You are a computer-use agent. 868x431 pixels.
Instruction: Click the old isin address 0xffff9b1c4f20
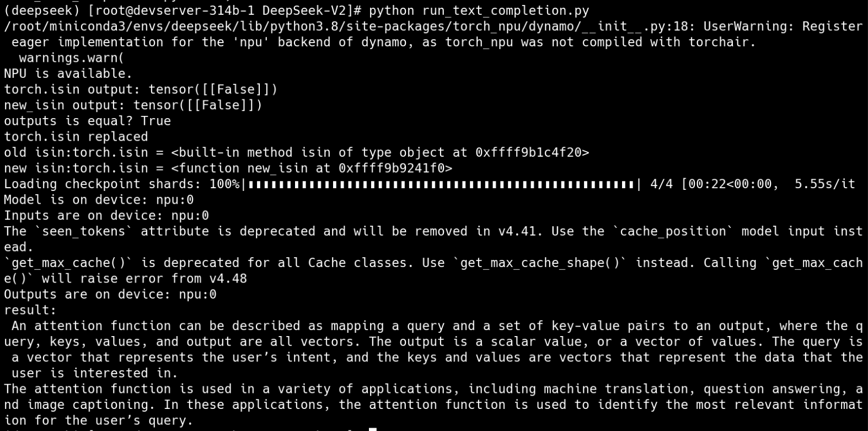point(532,152)
